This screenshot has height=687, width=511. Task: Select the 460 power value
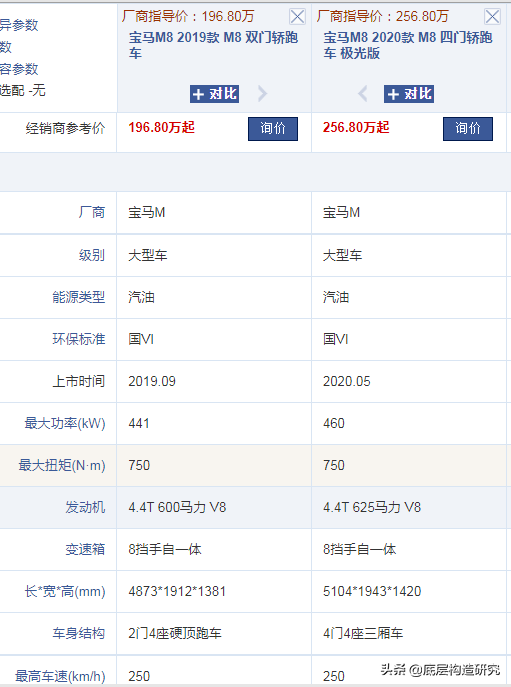334,423
